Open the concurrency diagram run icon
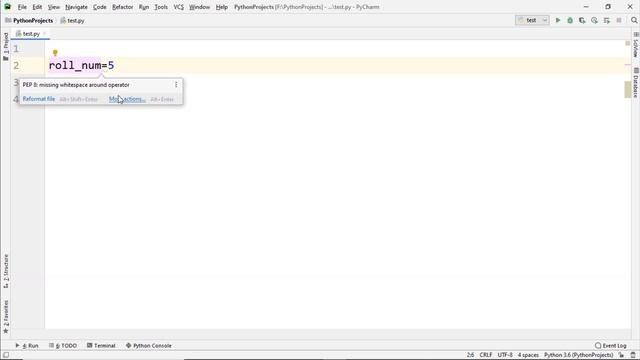 (607, 20)
